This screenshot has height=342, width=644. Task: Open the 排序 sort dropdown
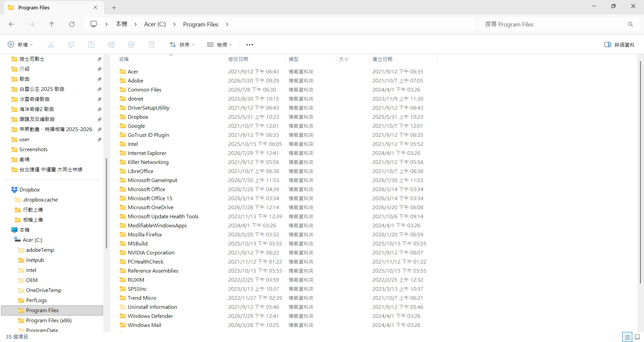[182, 45]
